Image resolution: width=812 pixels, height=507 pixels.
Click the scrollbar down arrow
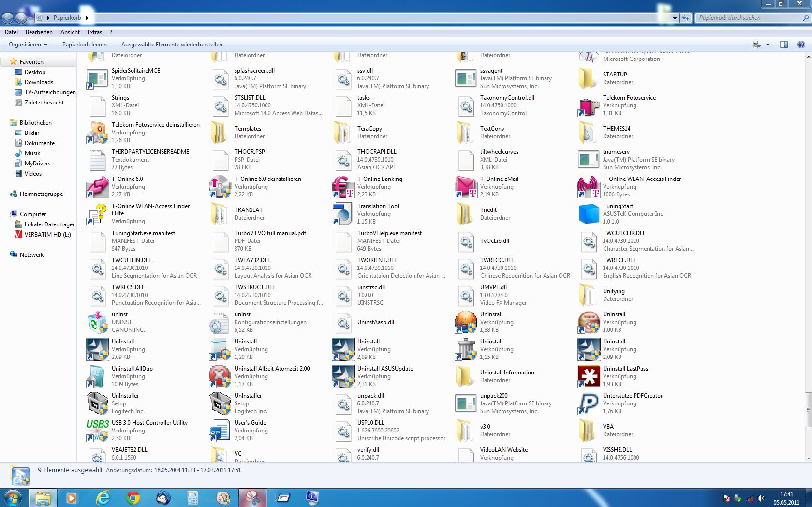coord(808,458)
